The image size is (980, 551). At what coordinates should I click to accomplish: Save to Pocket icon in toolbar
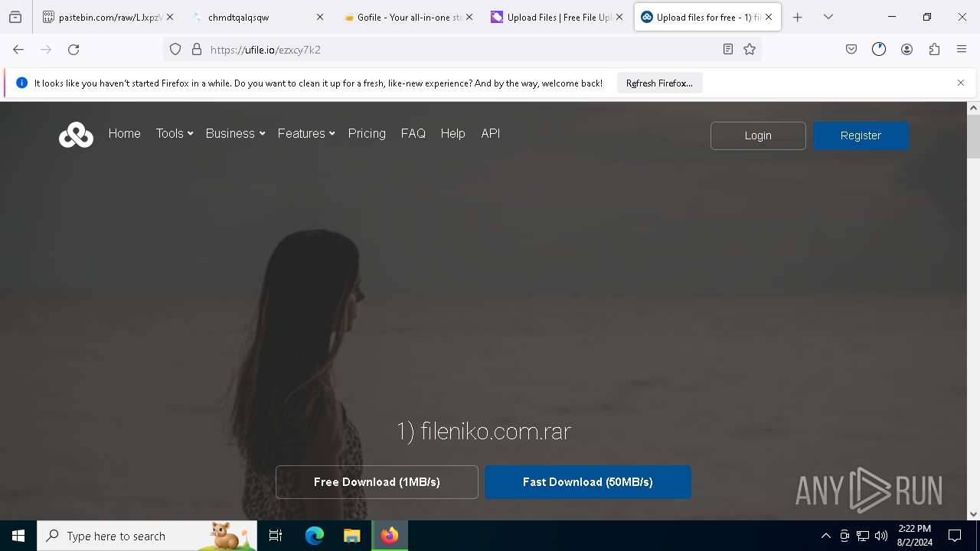[x=851, y=50]
